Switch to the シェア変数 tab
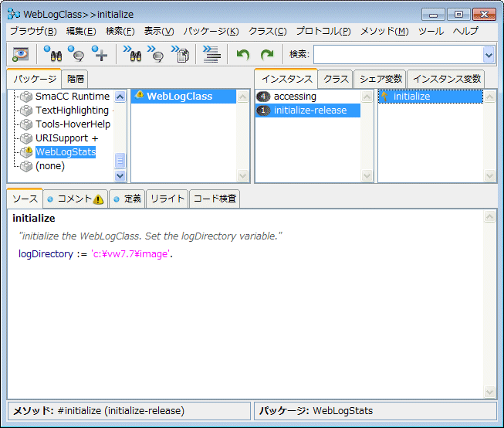504x428 pixels. point(381,79)
